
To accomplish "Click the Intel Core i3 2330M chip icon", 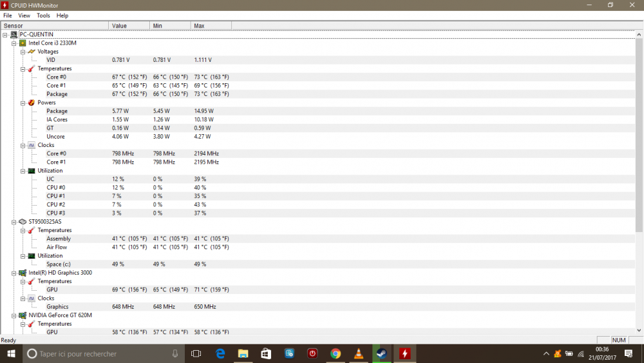I will tap(23, 43).
